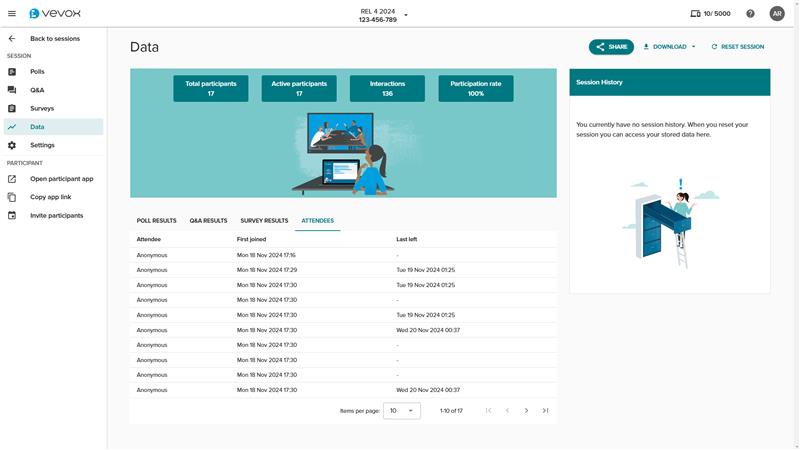Image resolution: width=800 pixels, height=450 pixels.
Task: Click the Download button label
Action: coord(669,47)
